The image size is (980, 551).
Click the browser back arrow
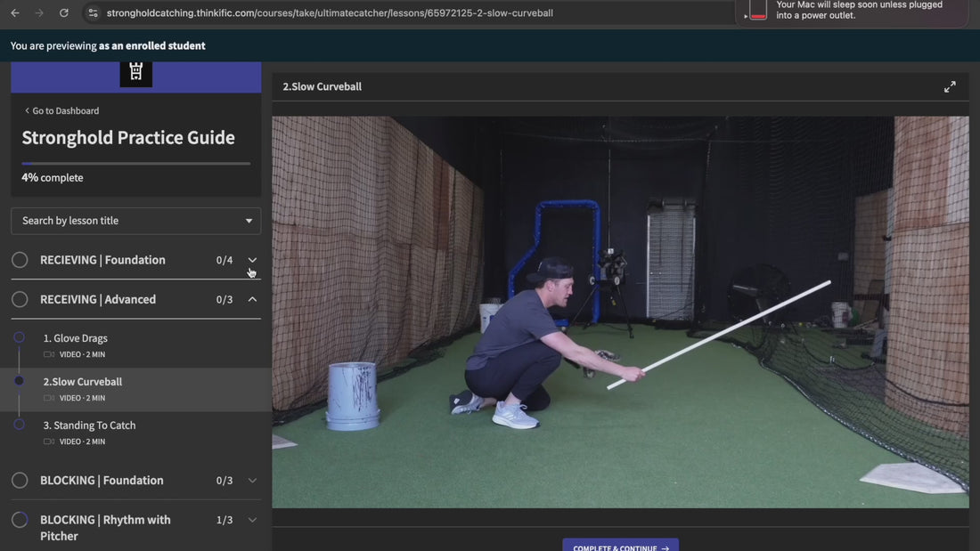pos(15,13)
